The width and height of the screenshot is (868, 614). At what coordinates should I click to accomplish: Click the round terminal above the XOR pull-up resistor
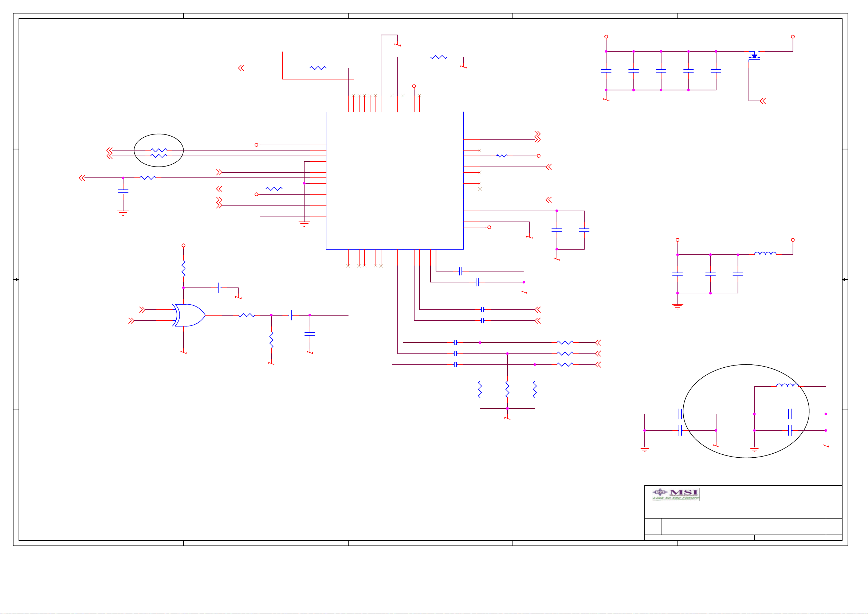(x=183, y=246)
